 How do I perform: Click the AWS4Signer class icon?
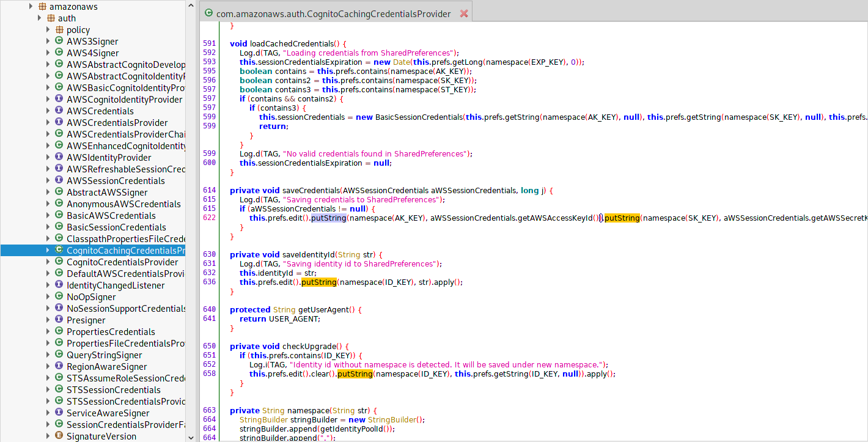59,53
